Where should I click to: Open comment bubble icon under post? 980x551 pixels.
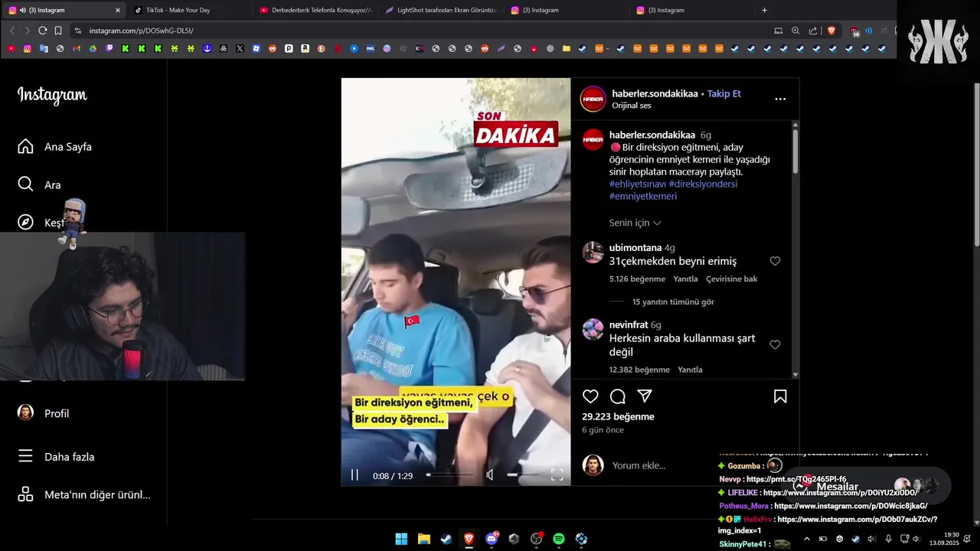point(618,396)
